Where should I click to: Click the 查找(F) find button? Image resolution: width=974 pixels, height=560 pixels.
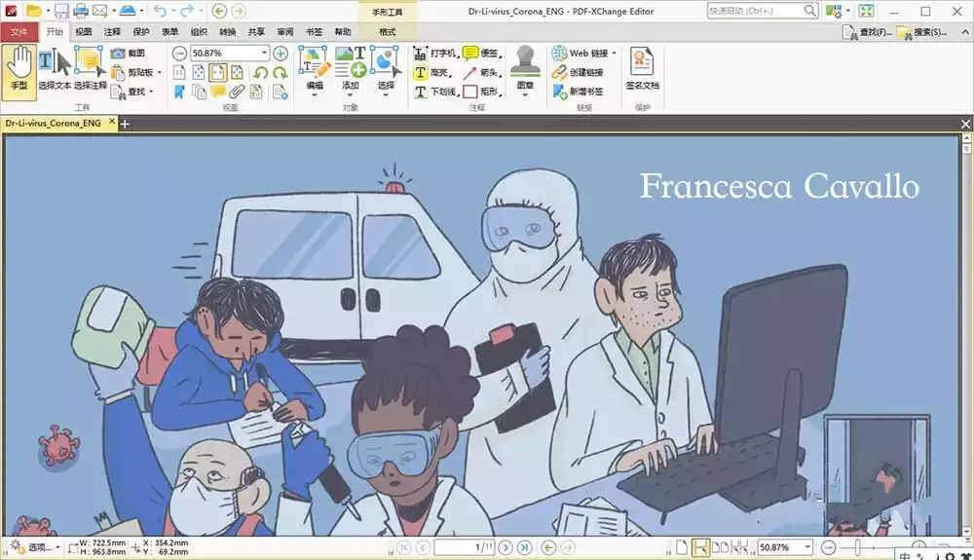pos(862,32)
